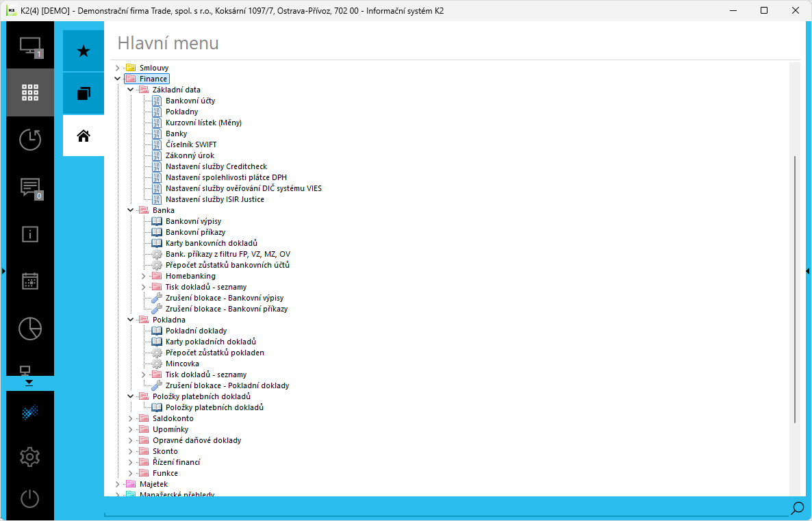Click the vertical scrollbar of the menu tree

[795, 290]
